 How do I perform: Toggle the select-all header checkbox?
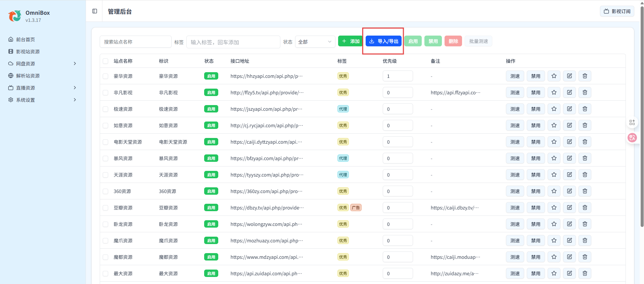105,61
